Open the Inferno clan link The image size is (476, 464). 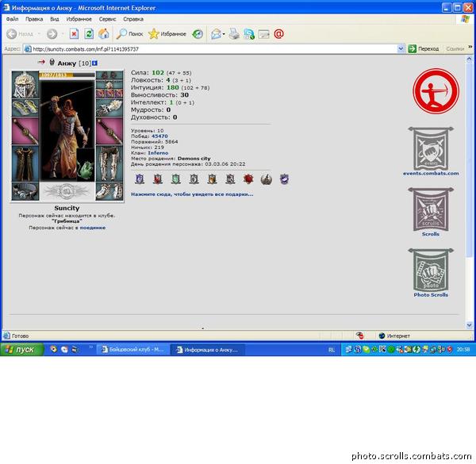[x=158, y=153]
